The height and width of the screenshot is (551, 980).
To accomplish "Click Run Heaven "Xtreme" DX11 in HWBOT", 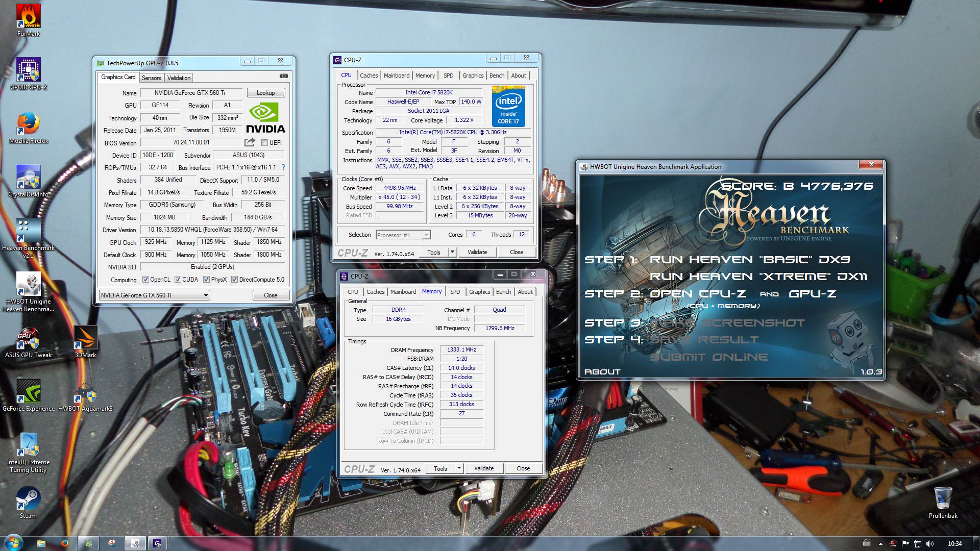I will click(758, 277).
